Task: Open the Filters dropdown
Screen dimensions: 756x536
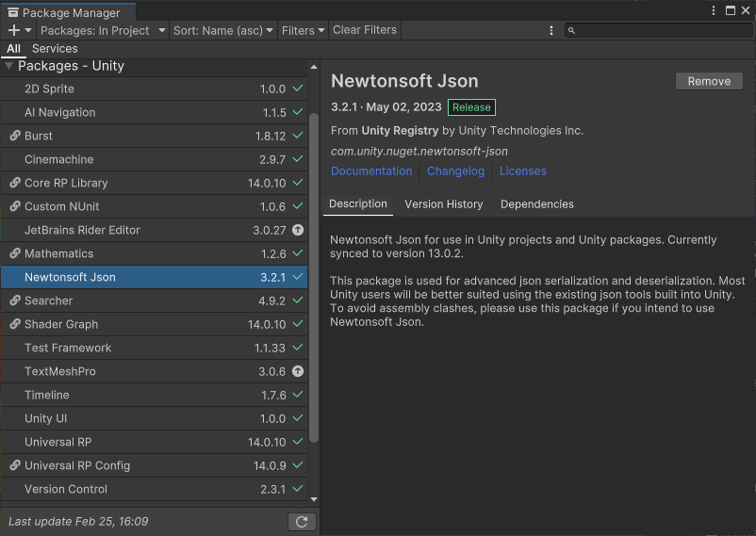Action: [x=303, y=30]
